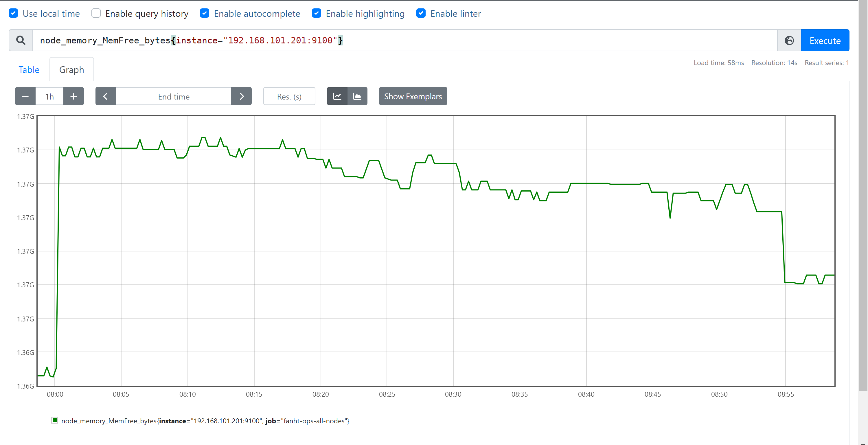
Task: Click the Show Exemplars button
Action: pos(413,96)
